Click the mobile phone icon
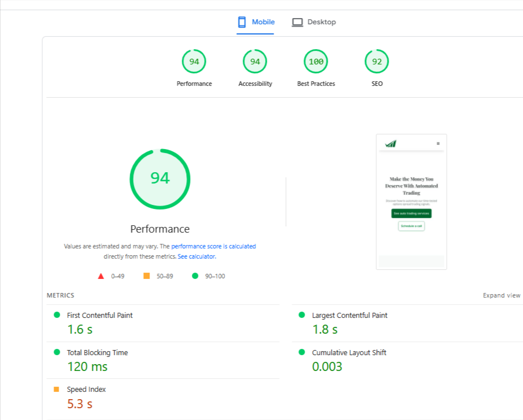The height and width of the screenshot is (420, 523). click(242, 22)
